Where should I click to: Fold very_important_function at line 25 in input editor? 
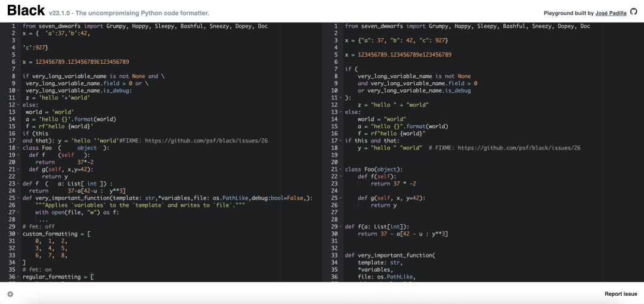point(18,198)
